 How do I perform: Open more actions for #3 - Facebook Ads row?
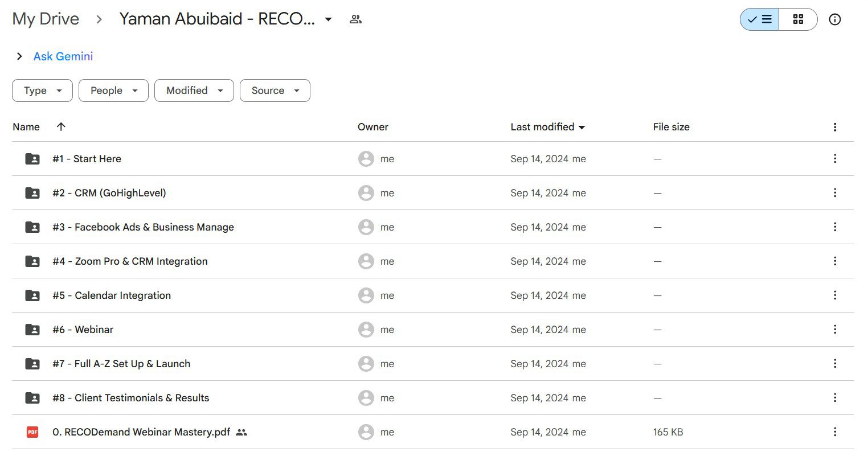[x=835, y=227]
